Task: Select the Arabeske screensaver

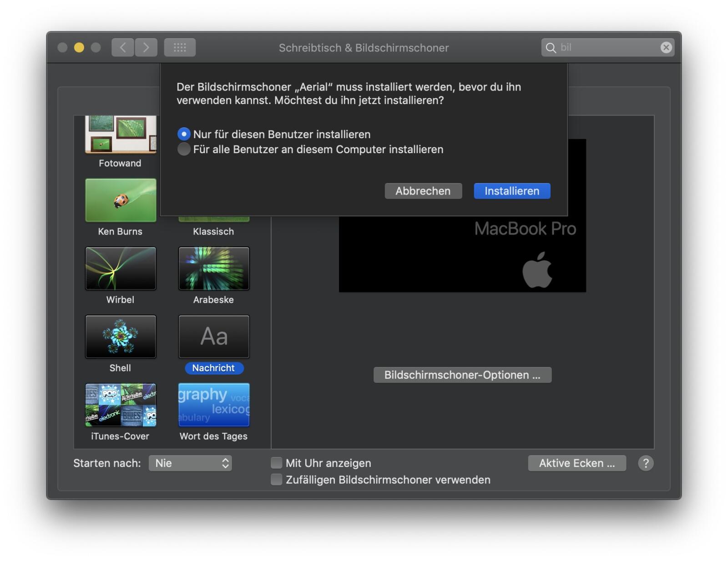Action: click(x=214, y=268)
